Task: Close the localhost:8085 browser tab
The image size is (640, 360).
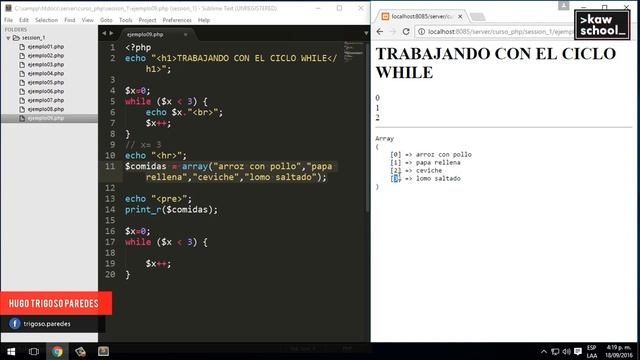Action: tap(460, 16)
